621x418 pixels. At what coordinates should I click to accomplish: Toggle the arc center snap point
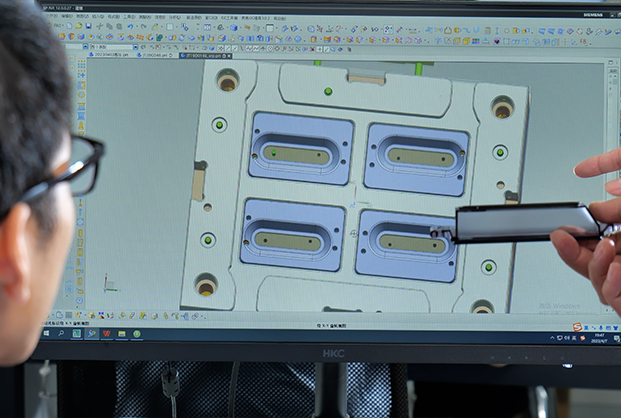(x=270, y=48)
